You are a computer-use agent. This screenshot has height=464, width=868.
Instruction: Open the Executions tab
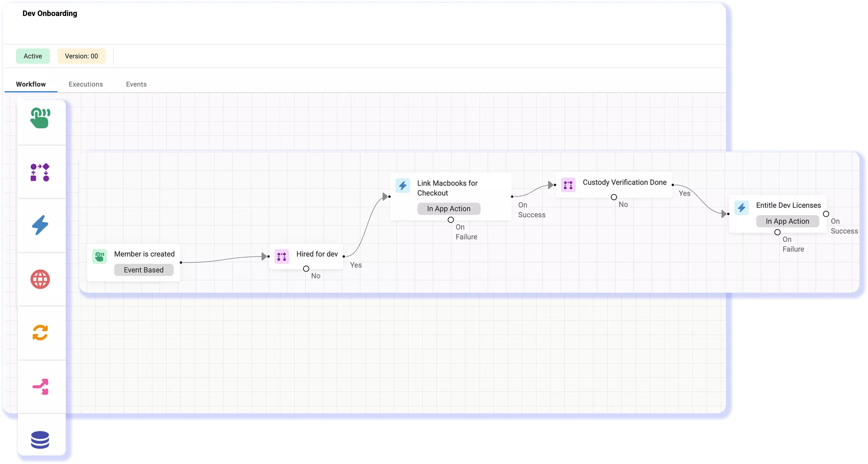[86, 84]
